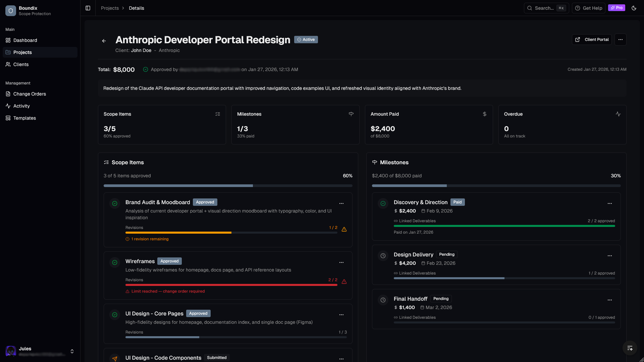Click the Final Handoff pending clock icon
644x362 pixels.
click(x=383, y=300)
